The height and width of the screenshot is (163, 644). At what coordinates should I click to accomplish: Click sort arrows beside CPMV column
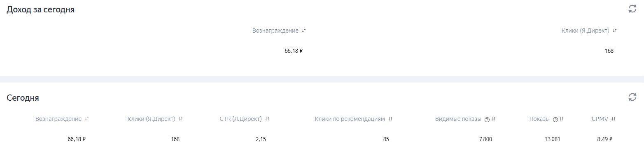pyautogui.click(x=614, y=119)
